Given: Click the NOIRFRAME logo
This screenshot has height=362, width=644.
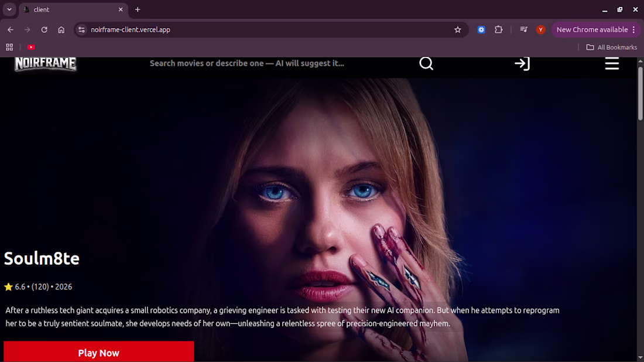Looking at the screenshot, I should coord(45,64).
